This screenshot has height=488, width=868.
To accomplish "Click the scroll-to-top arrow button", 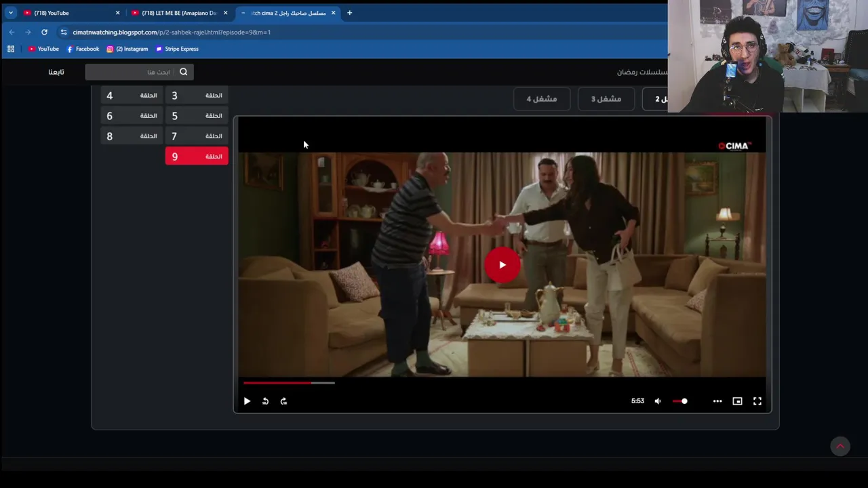I will point(840,446).
